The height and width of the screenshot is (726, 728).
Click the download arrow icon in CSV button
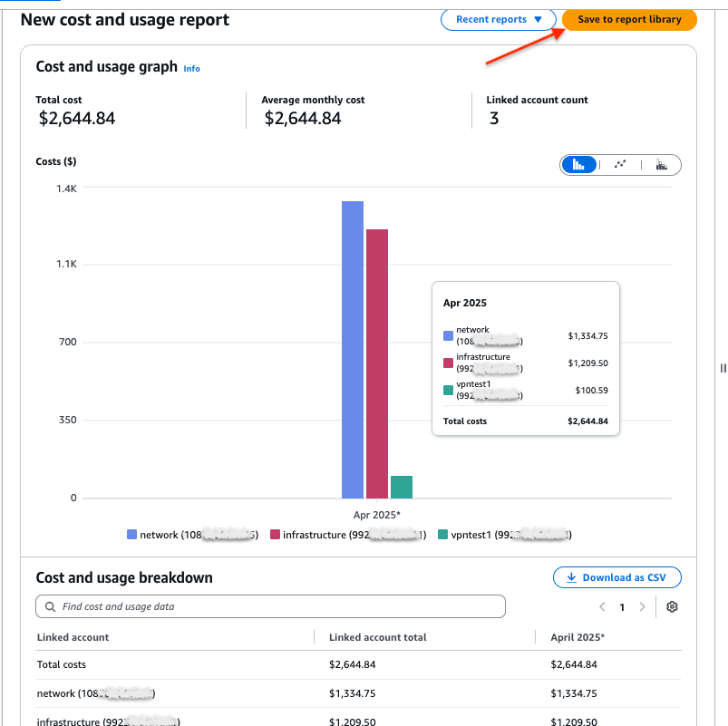(x=571, y=577)
